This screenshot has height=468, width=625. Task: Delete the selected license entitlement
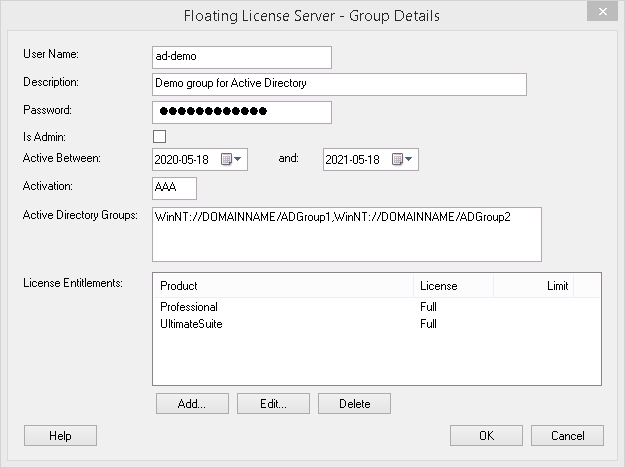tap(354, 404)
